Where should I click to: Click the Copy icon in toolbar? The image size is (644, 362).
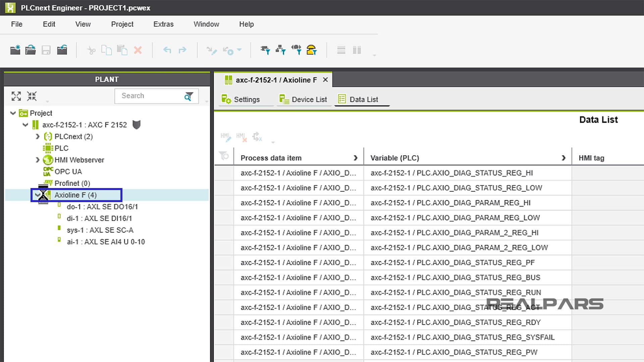coord(106,50)
